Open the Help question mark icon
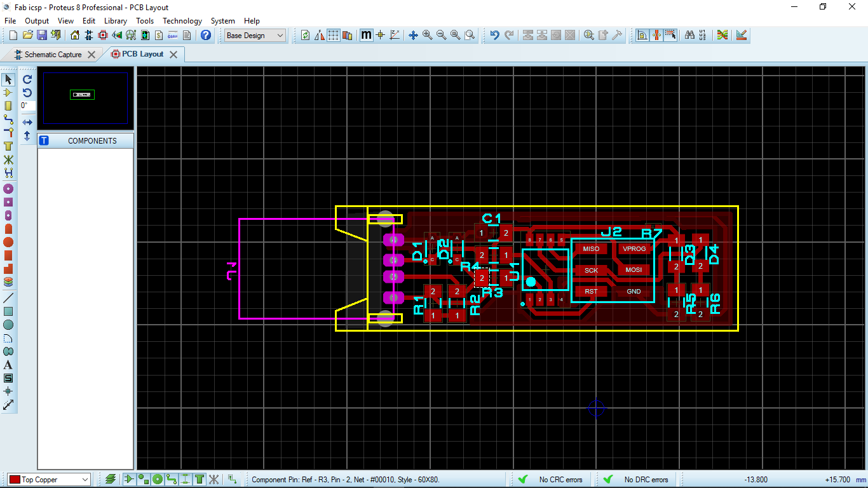The width and height of the screenshot is (868, 488). click(x=206, y=36)
